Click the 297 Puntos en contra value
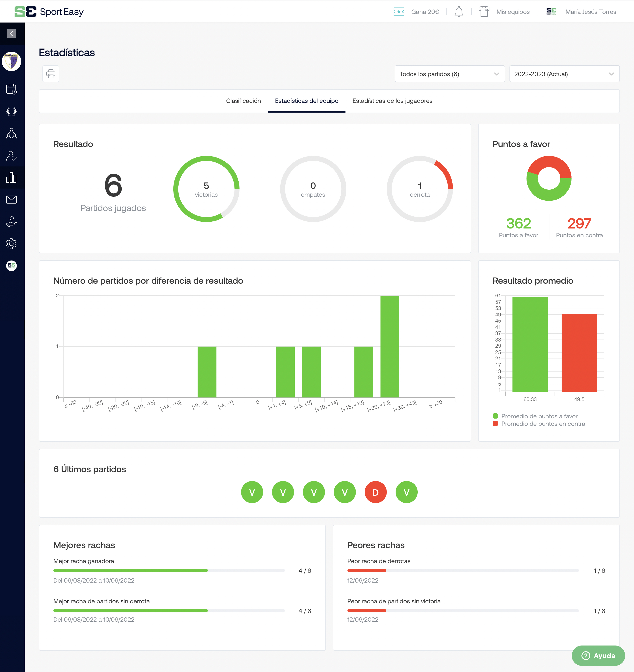Screen dimensions: 634x672 (579, 223)
